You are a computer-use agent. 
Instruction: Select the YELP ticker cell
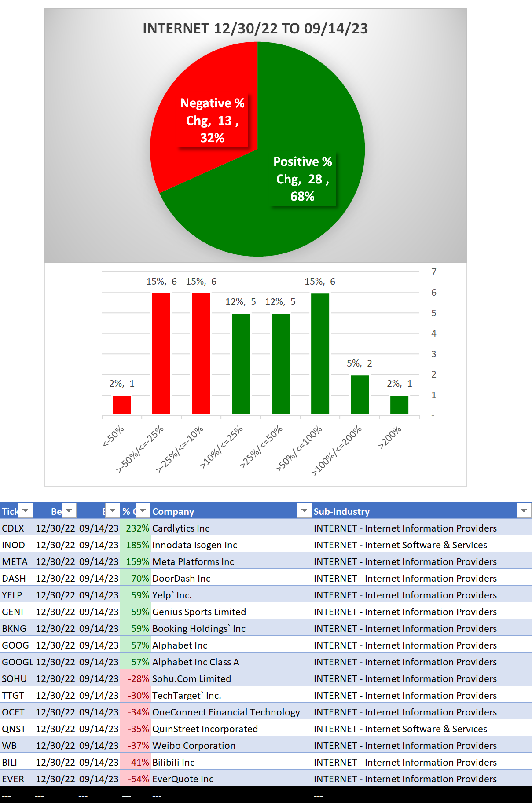click(17, 595)
